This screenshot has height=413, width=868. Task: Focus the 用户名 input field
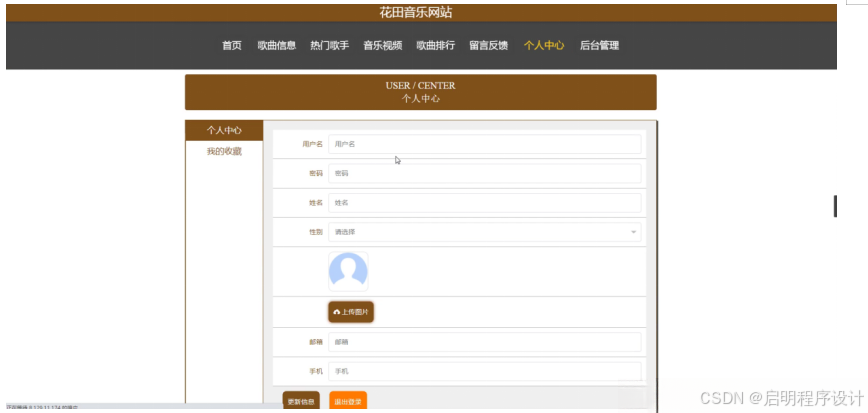pos(484,144)
